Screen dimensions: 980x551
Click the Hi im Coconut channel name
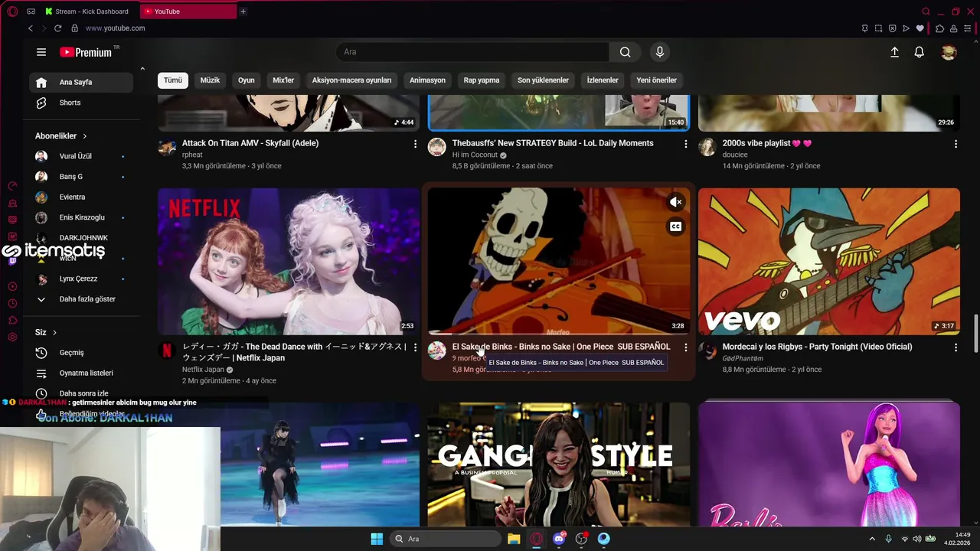tap(475, 155)
